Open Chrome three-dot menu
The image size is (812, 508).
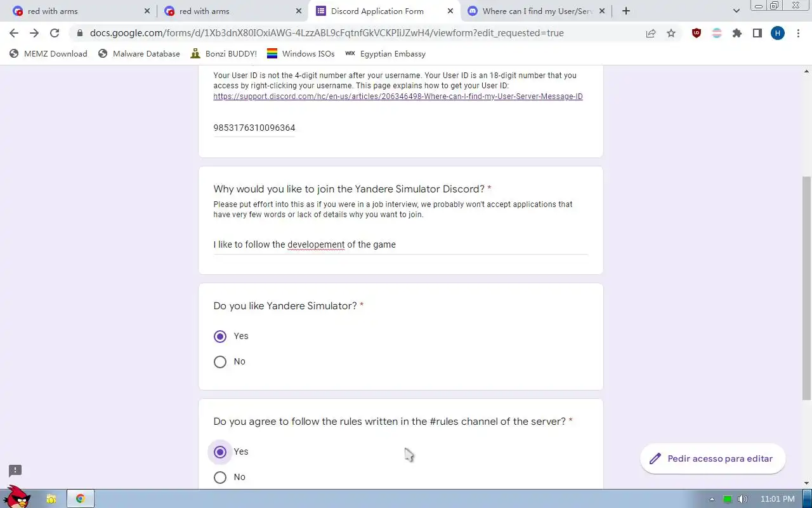(x=798, y=33)
